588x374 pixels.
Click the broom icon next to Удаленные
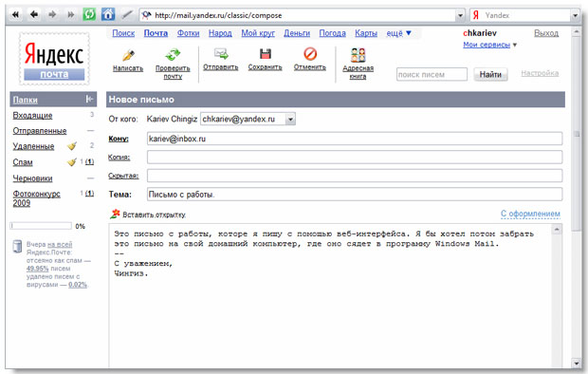[x=72, y=146]
